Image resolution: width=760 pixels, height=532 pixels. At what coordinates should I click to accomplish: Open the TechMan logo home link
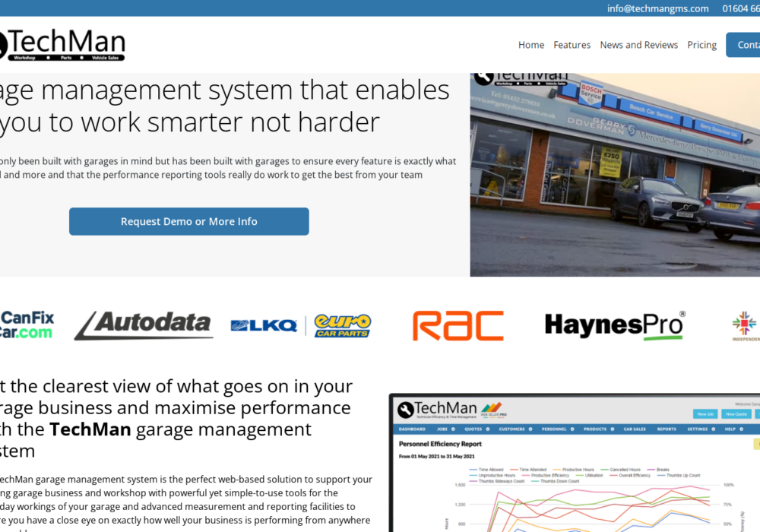pos(62,45)
